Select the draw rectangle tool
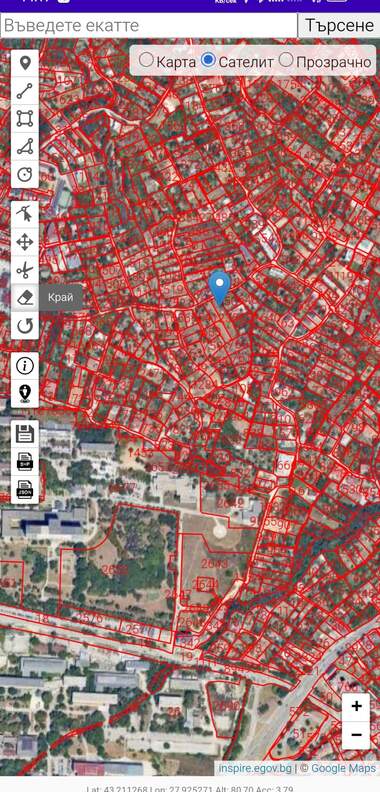Screen dimensions: 380x792 (x=25, y=119)
